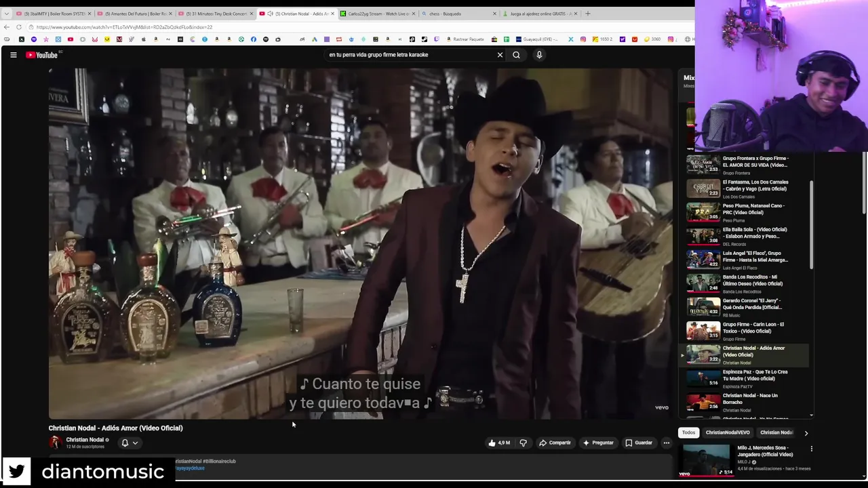
Task: Open more actions ellipsis below the video
Action: (666, 443)
